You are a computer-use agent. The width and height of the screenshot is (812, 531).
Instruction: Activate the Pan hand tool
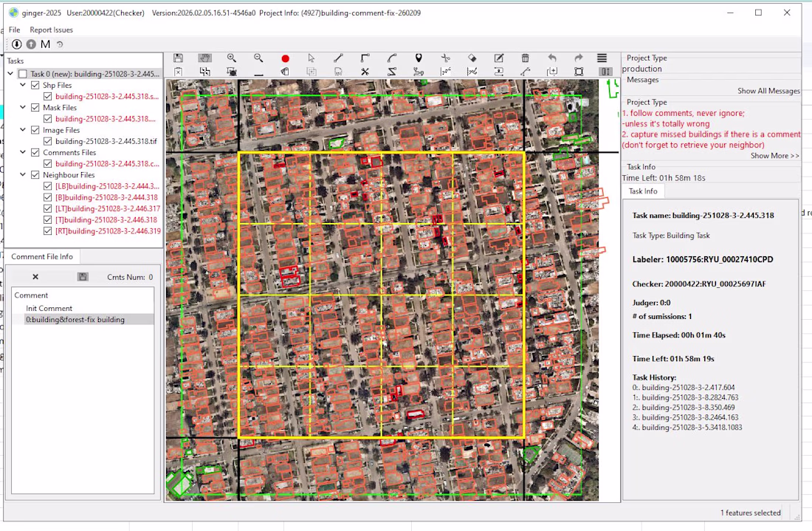pos(205,58)
